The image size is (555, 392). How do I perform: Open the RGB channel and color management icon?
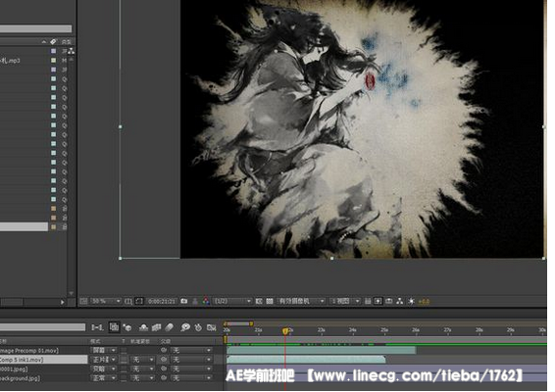(x=206, y=301)
